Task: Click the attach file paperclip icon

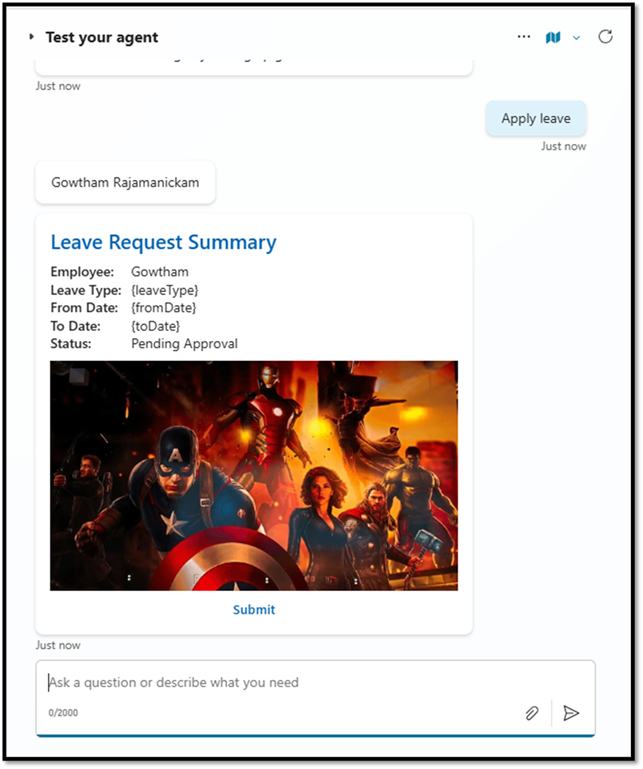Action: pyautogui.click(x=532, y=713)
